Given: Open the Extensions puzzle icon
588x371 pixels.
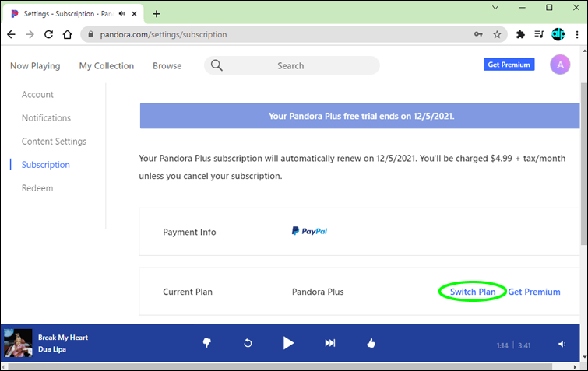Looking at the screenshot, I should [520, 34].
